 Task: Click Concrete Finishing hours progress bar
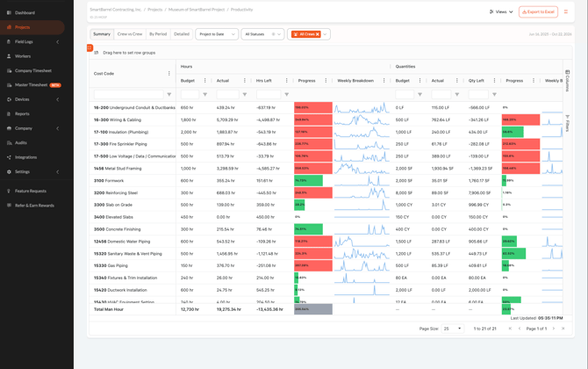tap(308, 229)
